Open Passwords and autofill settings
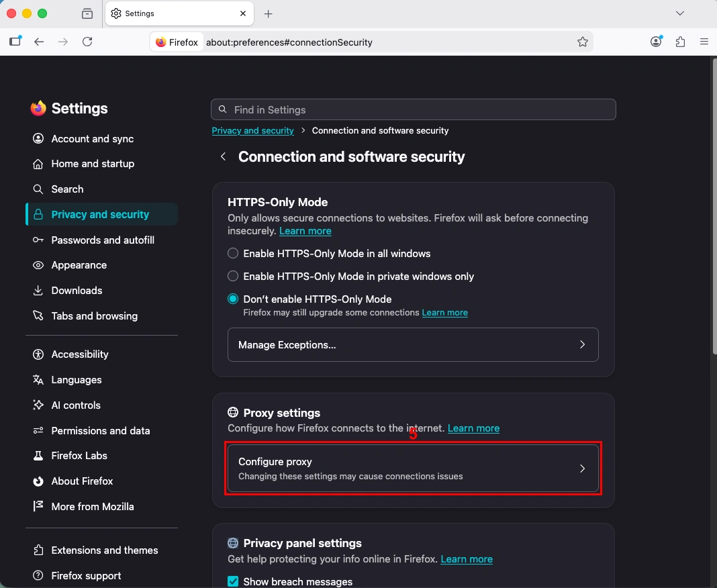The width and height of the screenshot is (717, 588). coord(101,240)
